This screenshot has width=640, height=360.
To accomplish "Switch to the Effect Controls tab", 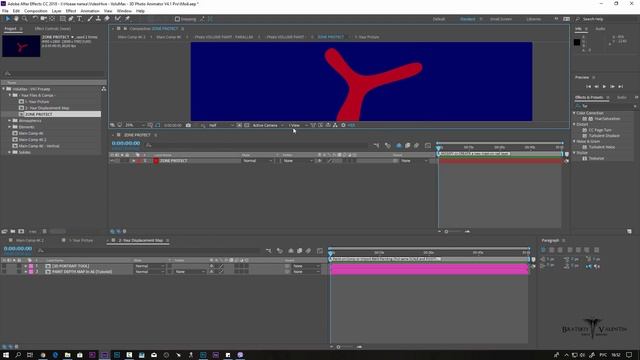I will pos(52,29).
